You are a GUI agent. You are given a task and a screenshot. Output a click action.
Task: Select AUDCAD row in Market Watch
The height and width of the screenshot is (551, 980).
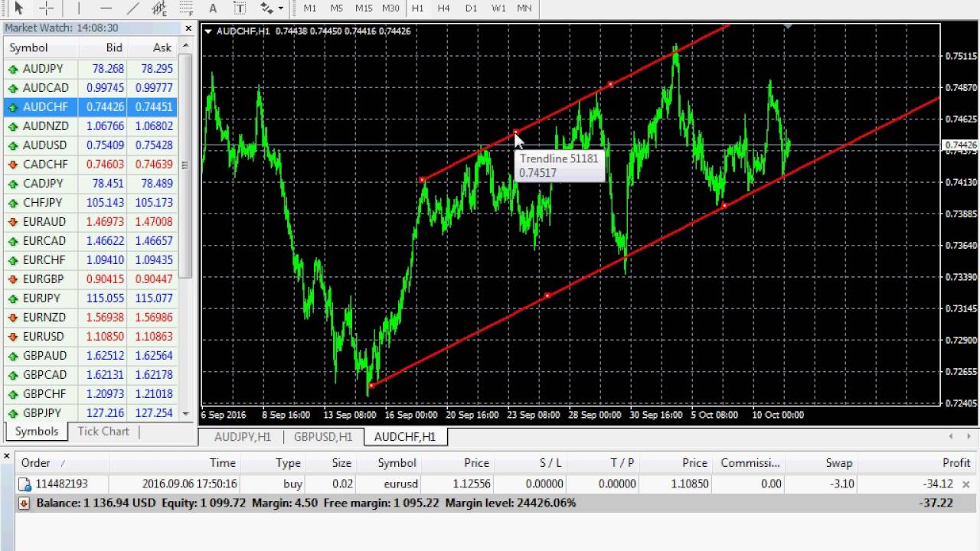[x=90, y=88]
